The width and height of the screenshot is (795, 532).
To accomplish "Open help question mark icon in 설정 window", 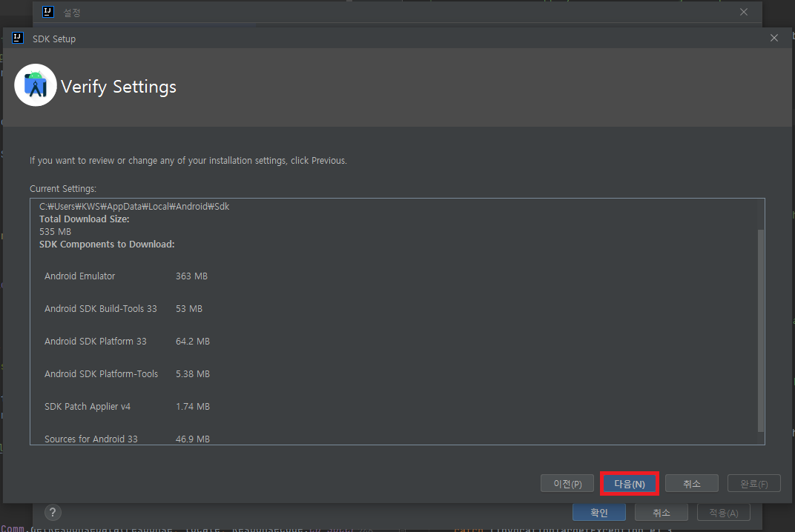I will click(x=53, y=512).
